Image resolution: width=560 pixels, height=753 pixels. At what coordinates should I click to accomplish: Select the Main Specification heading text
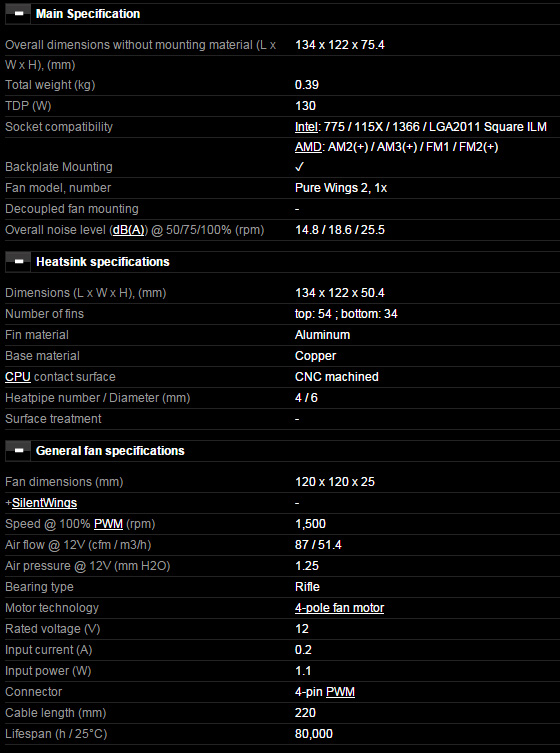pyautogui.click(x=88, y=14)
